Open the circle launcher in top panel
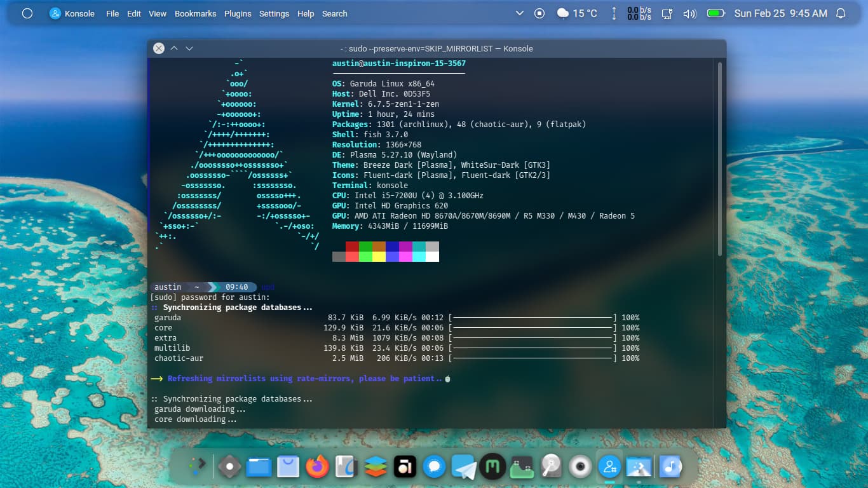 [x=27, y=13]
